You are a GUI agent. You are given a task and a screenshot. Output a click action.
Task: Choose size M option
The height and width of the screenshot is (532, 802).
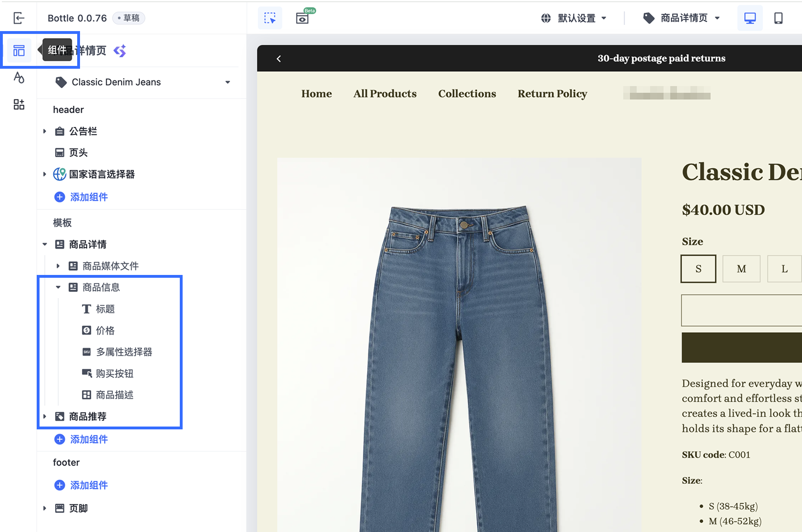[741, 269]
